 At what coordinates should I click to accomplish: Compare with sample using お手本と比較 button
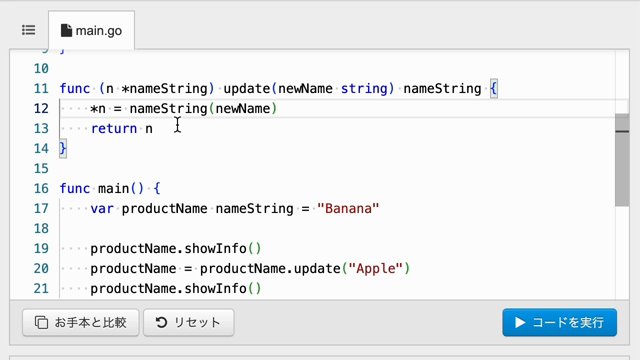coord(81,322)
